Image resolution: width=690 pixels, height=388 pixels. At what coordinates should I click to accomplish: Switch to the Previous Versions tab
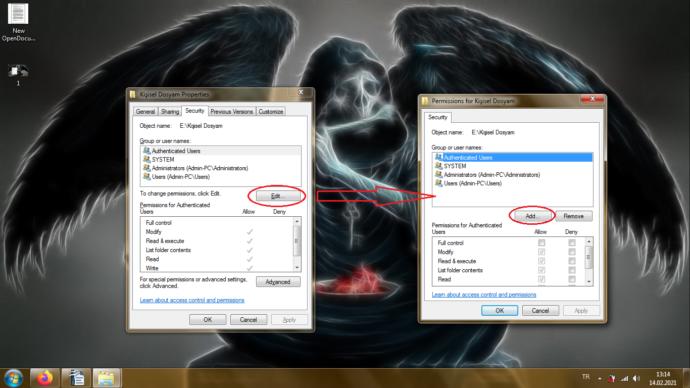point(231,112)
